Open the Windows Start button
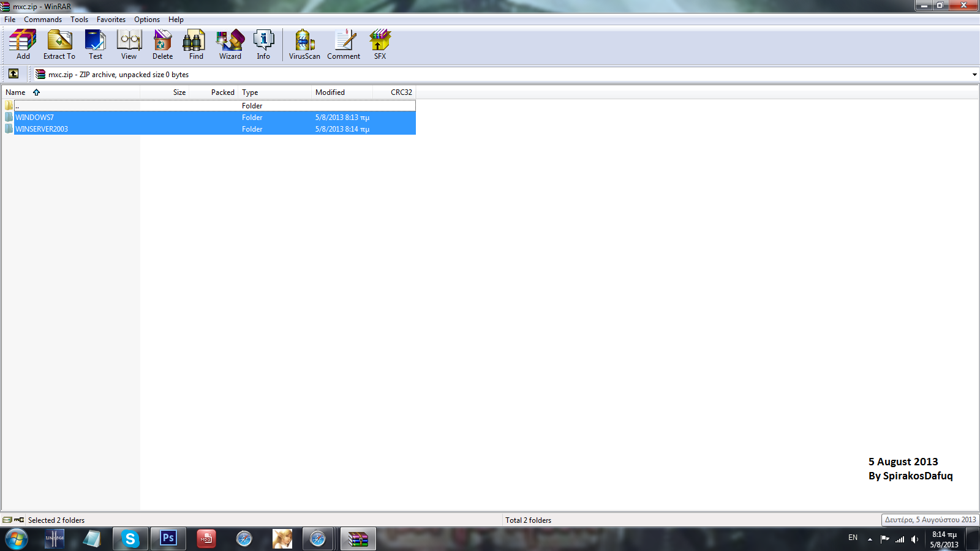Viewport: 980px width, 551px height. [17, 539]
